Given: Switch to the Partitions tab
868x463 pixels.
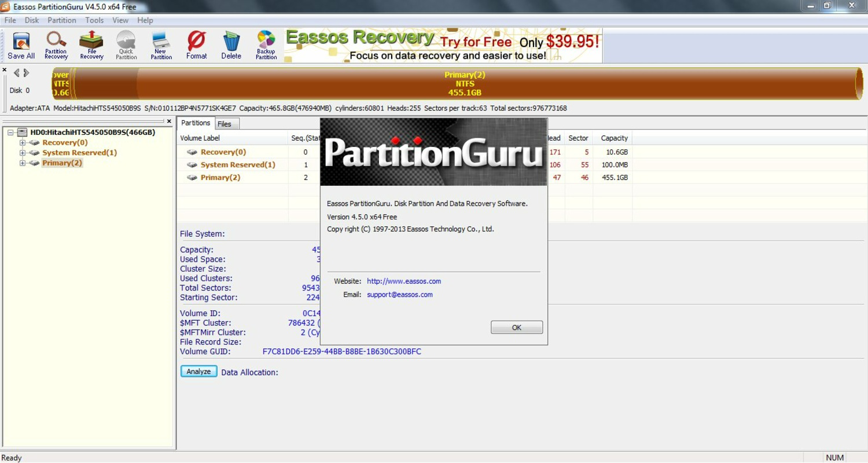Looking at the screenshot, I should coord(196,123).
